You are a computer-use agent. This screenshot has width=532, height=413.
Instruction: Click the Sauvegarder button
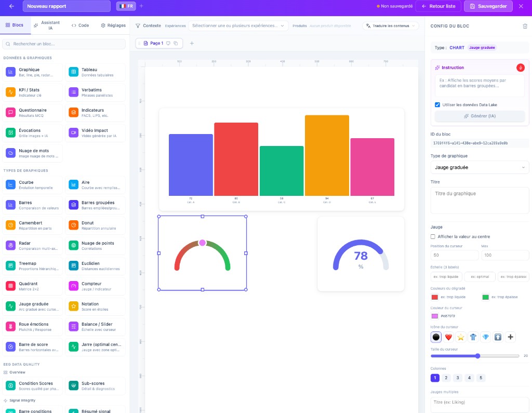487,6
